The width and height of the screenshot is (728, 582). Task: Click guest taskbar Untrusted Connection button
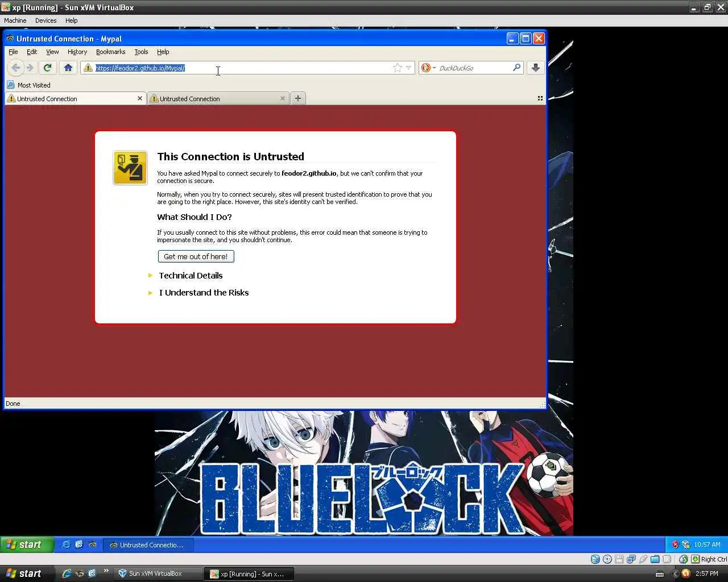pyautogui.click(x=148, y=544)
